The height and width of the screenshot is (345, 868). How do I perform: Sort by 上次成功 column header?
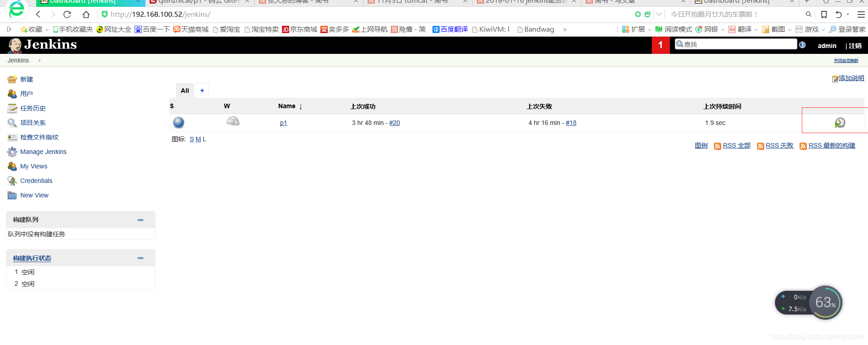coord(363,106)
